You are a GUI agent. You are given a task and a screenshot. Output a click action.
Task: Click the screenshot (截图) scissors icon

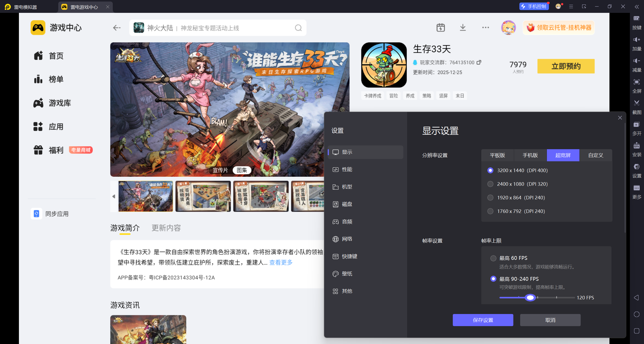[636, 103]
